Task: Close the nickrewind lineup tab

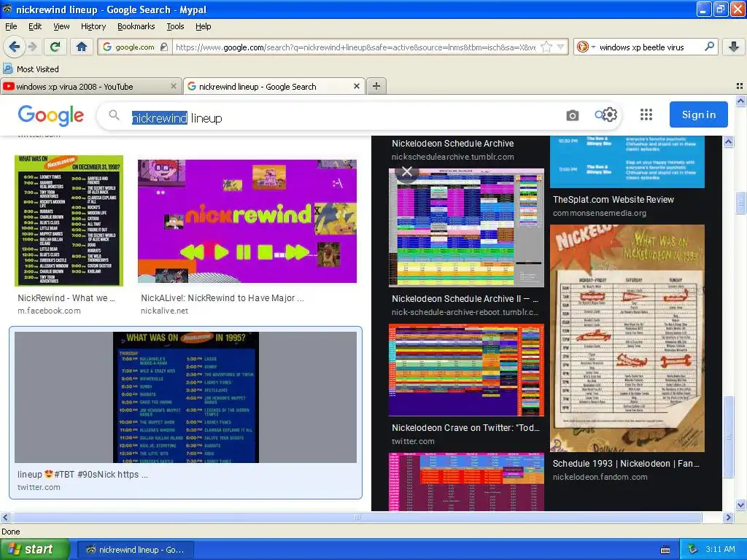Action: tap(356, 86)
